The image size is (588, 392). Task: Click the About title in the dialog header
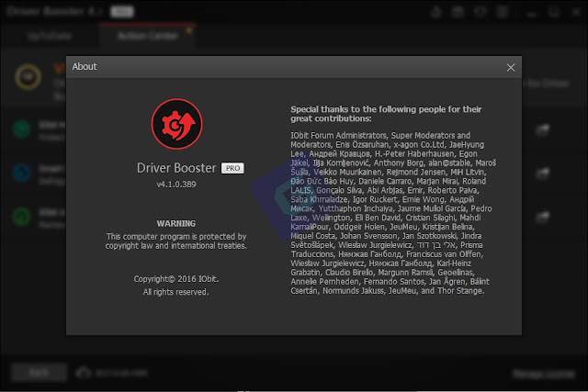[85, 67]
